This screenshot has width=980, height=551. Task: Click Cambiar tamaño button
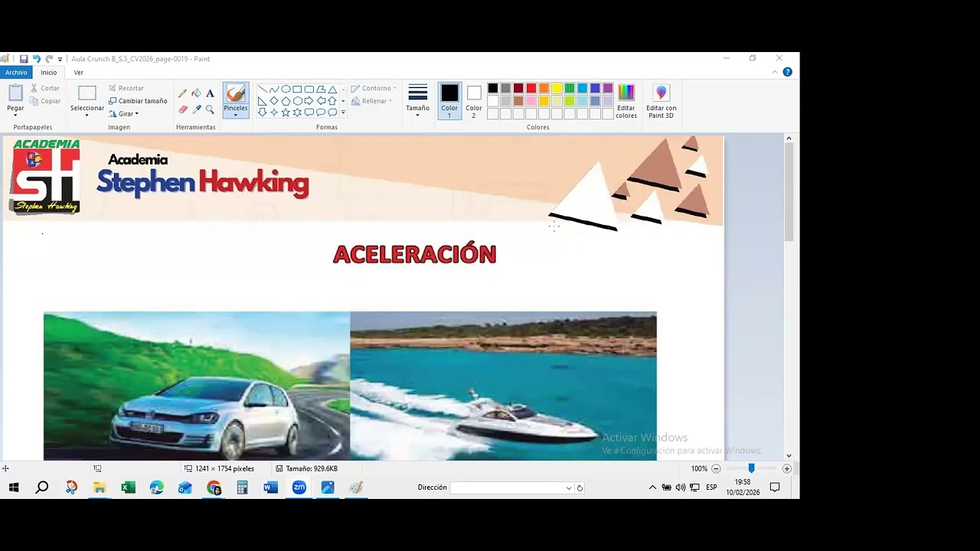(x=138, y=101)
